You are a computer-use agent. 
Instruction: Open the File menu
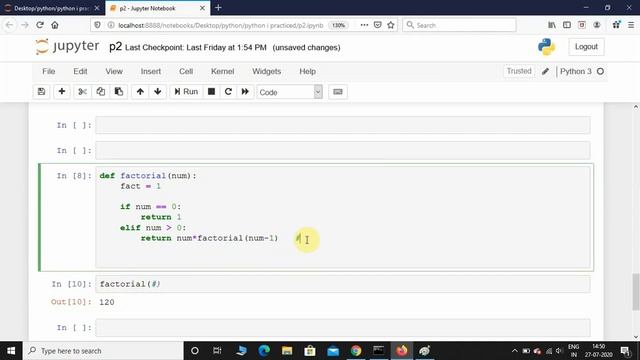click(49, 71)
